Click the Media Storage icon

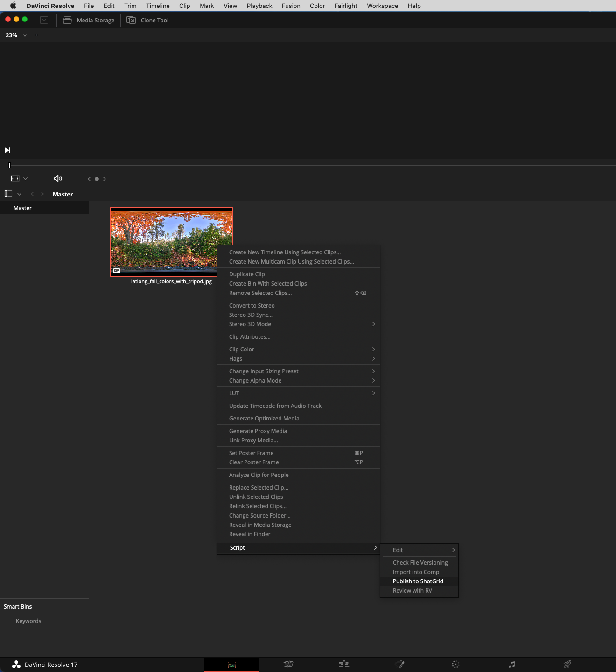point(67,20)
